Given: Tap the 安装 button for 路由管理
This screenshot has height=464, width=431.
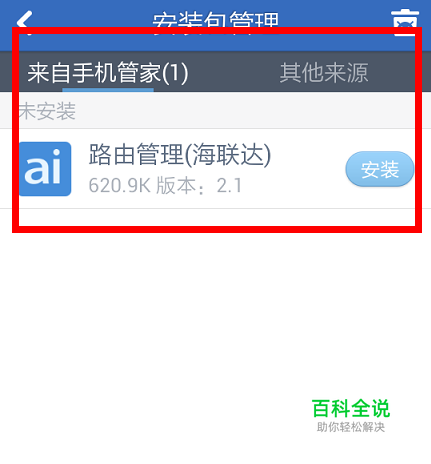Looking at the screenshot, I should point(380,169).
